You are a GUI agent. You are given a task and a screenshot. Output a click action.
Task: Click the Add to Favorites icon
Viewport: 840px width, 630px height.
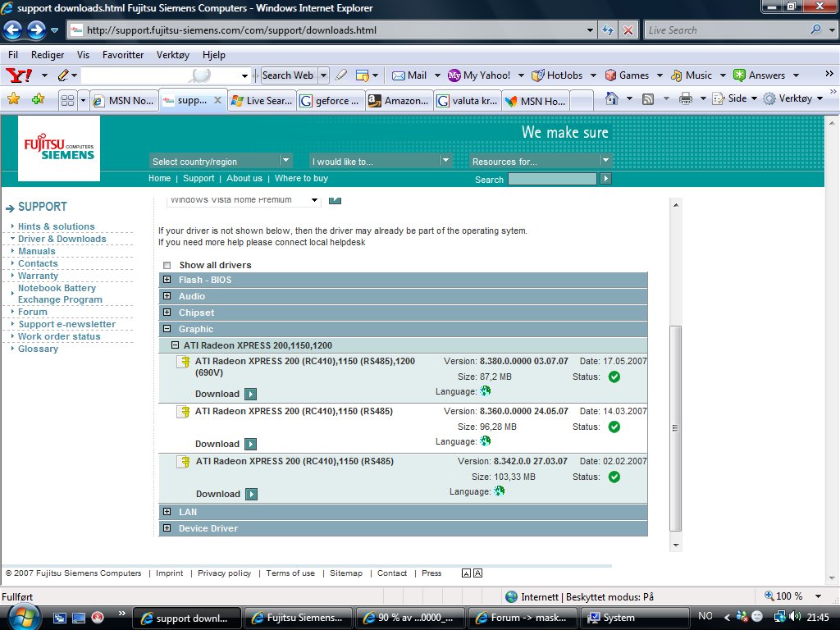[x=38, y=99]
